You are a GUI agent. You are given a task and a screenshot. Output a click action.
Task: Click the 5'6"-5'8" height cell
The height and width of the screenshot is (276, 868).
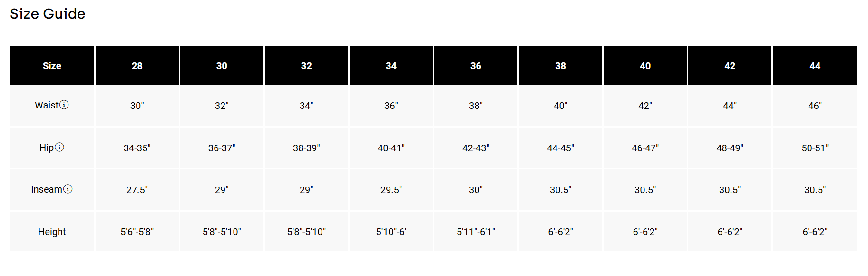click(137, 232)
